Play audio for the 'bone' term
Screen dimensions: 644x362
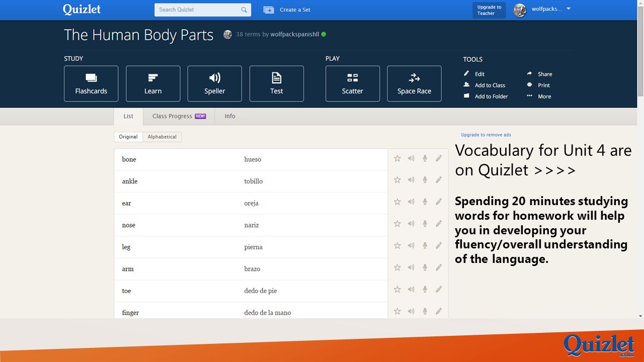[411, 158]
